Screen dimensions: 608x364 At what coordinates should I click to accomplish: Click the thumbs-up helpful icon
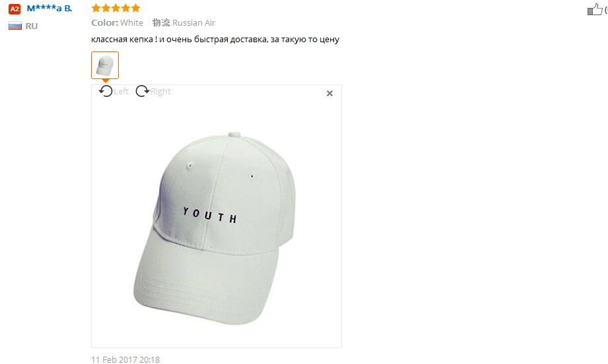[x=594, y=9]
